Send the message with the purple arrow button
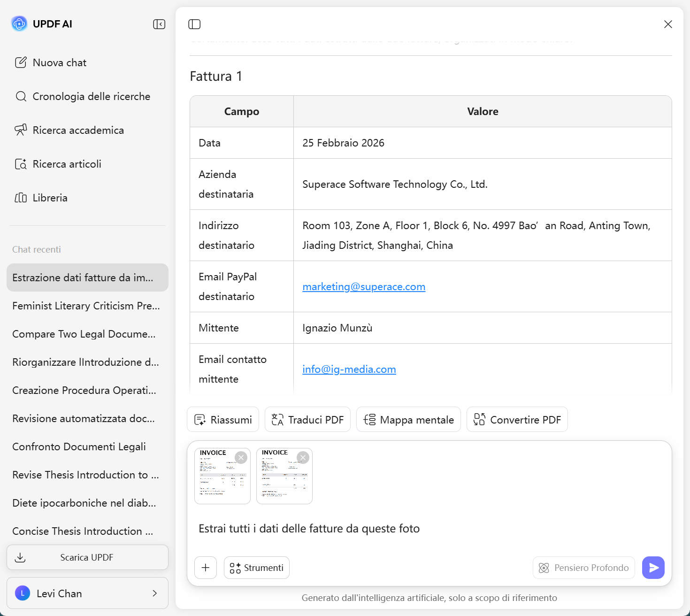690x616 pixels. (653, 568)
